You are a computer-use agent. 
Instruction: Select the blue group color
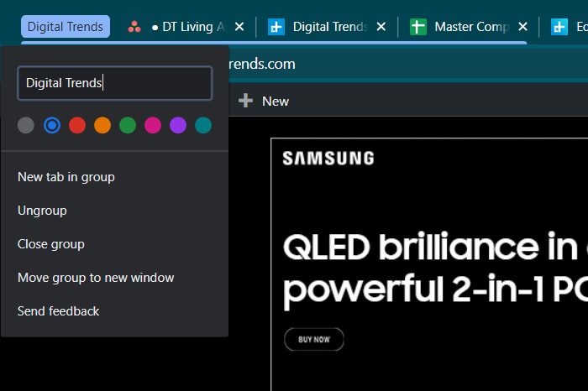point(52,125)
